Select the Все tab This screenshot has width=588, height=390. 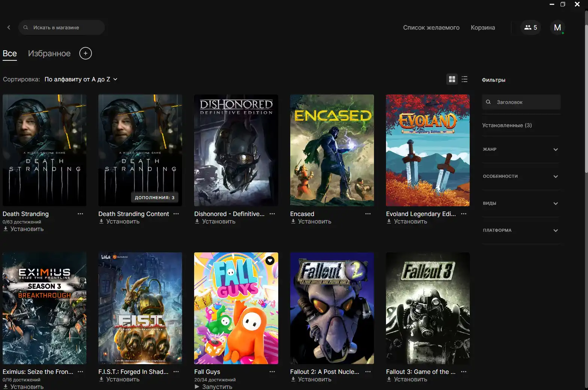tap(10, 53)
